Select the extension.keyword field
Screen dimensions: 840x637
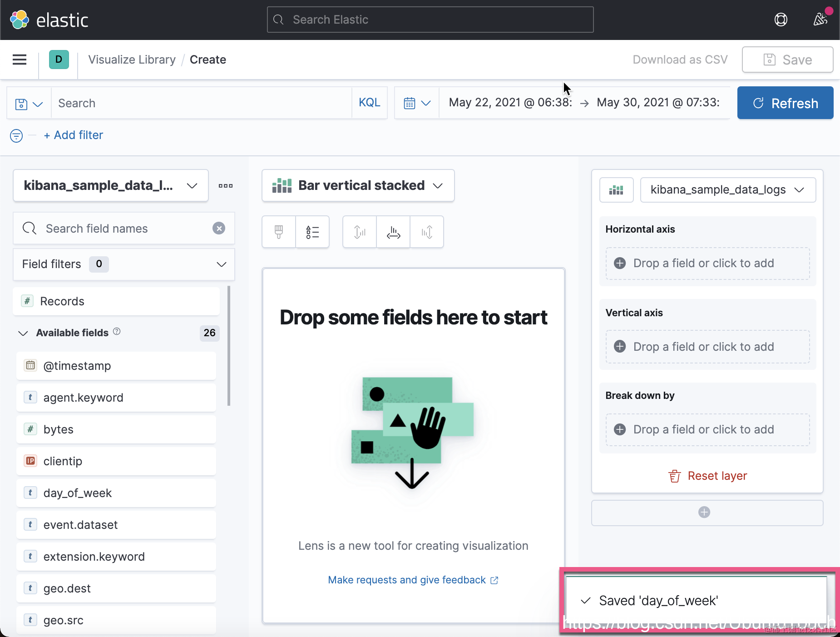click(x=116, y=557)
